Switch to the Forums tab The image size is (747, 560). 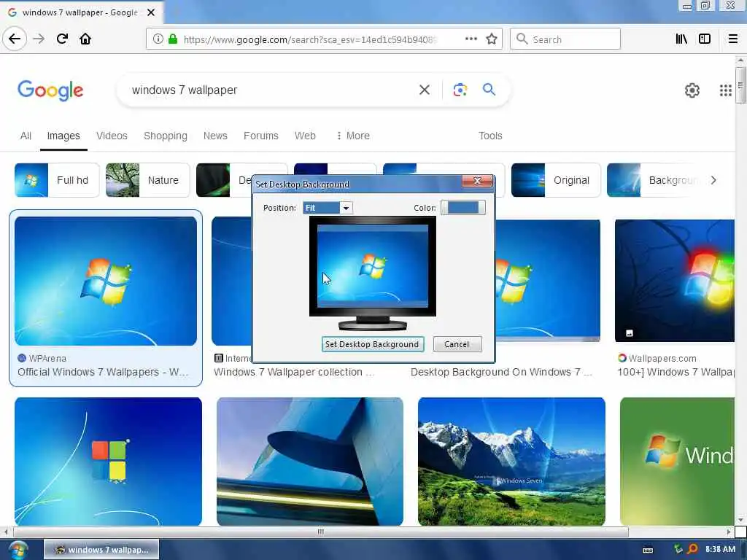260,136
